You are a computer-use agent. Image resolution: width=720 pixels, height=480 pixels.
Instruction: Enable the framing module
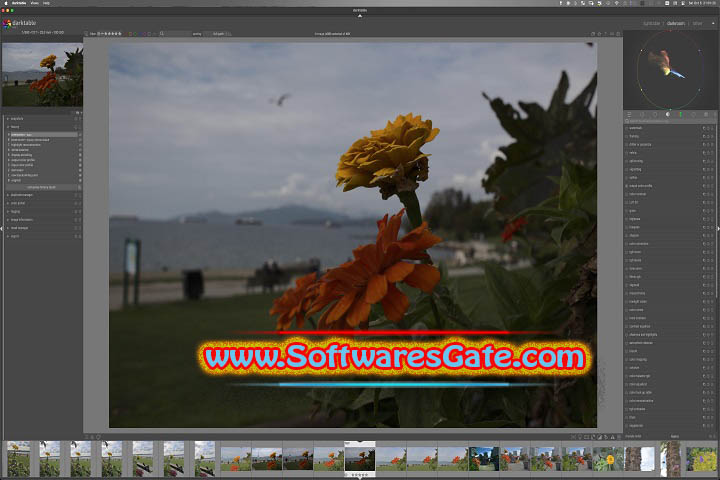pos(626,136)
